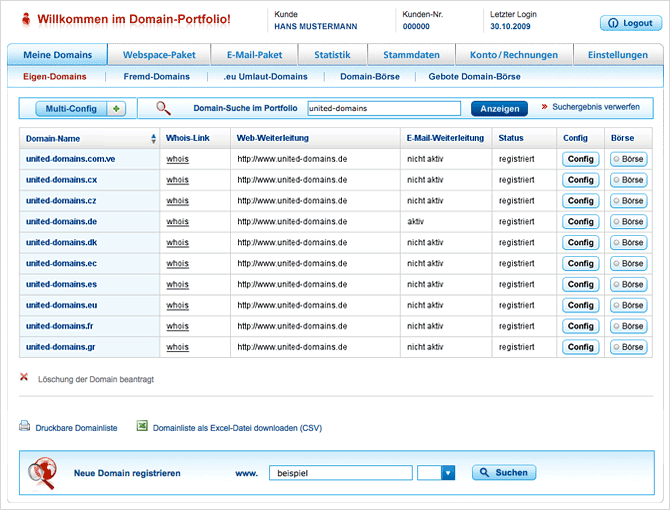This screenshot has height=510, width=670.
Task: Open the united-domains.de domain link
Action: tap(62, 222)
